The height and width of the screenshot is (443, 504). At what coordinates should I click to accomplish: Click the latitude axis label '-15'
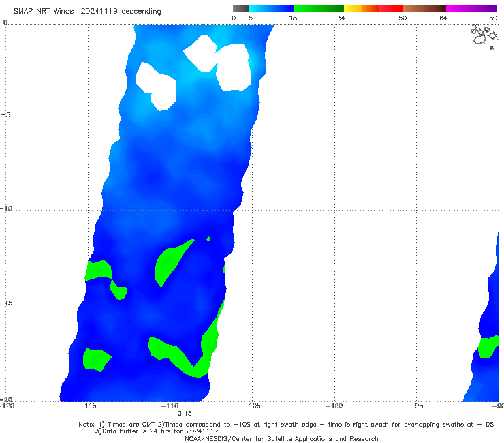[6, 303]
